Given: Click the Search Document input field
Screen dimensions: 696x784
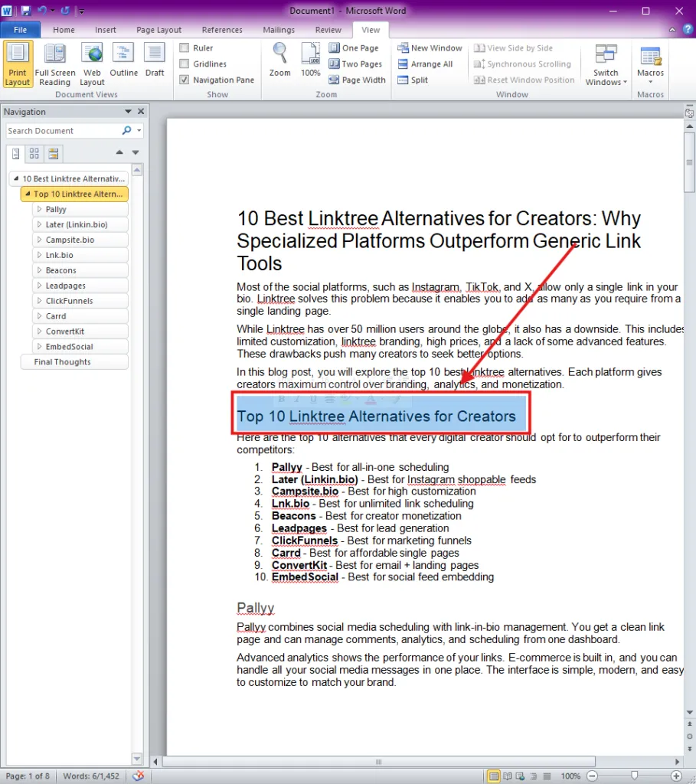Looking at the screenshot, I should pos(63,131).
